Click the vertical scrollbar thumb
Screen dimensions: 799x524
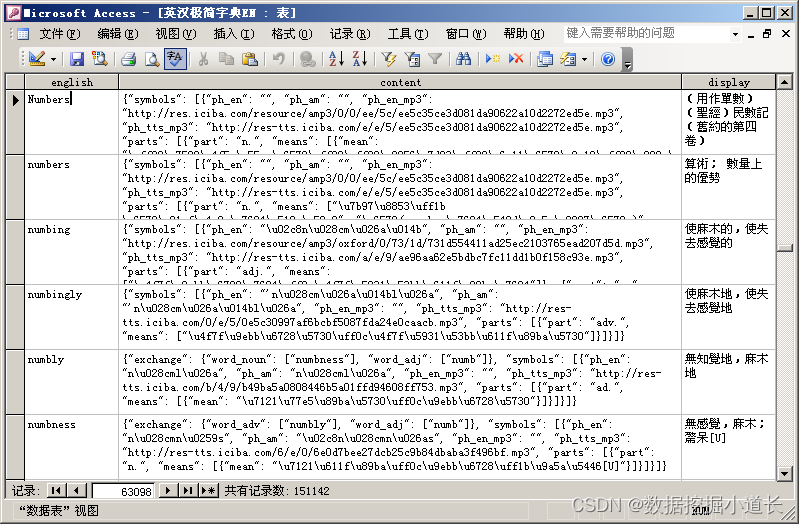(x=784, y=248)
